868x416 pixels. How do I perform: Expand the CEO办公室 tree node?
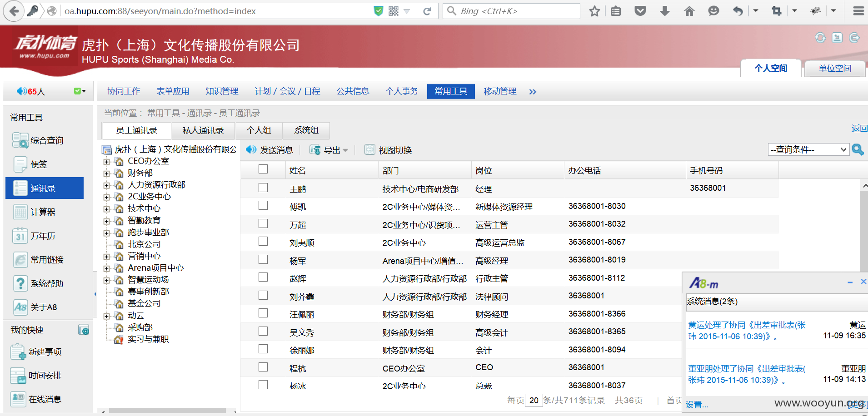[106, 162]
